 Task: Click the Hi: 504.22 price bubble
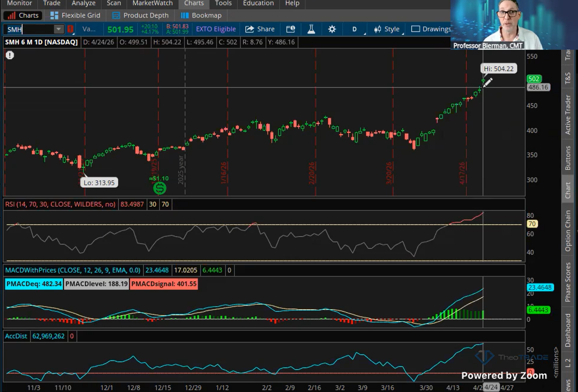499,69
